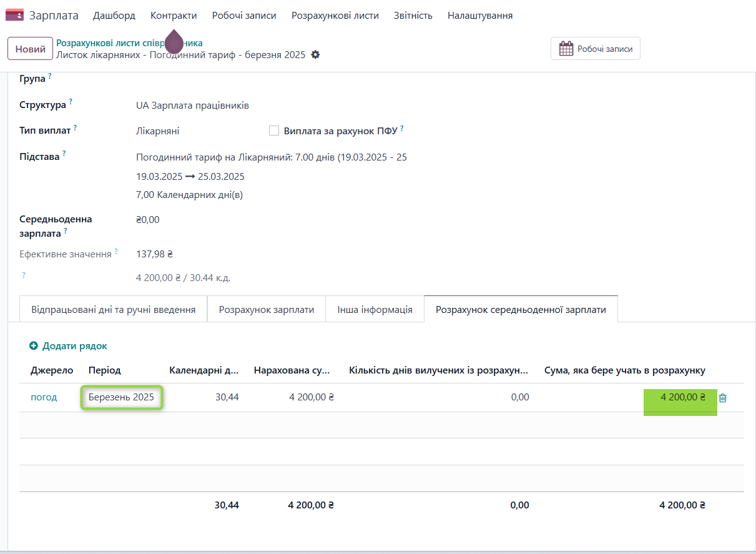The width and height of the screenshot is (756, 554).
Task: Show help tooltip for Структура
Action: tap(71, 101)
